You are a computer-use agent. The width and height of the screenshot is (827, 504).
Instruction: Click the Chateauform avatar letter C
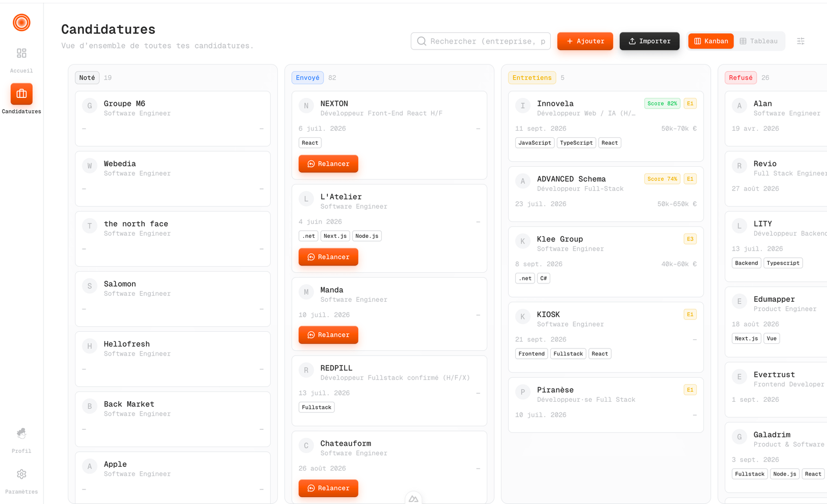[x=306, y=446]
